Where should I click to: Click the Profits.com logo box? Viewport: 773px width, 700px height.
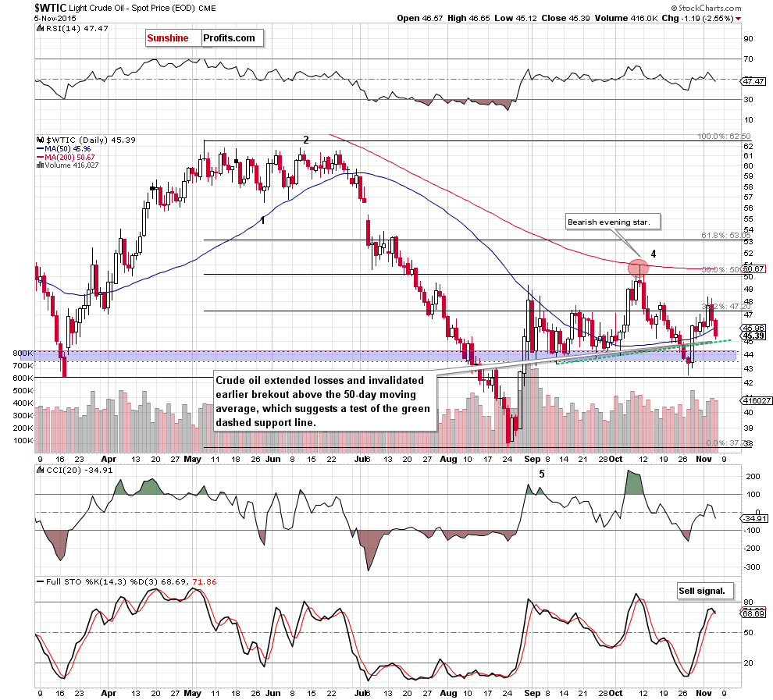[232, 38]
